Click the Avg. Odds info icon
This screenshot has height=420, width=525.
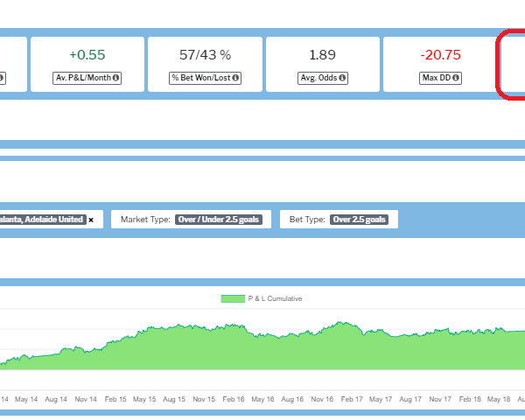tap(342, 78)
